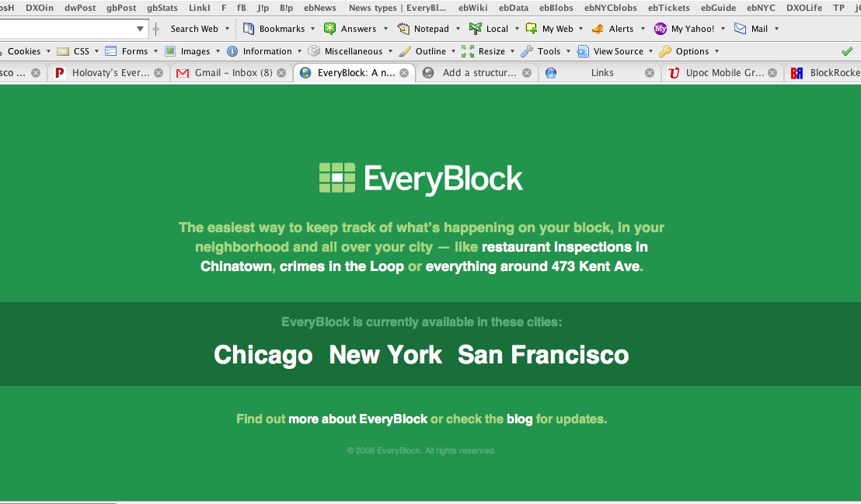861x504 pixels.
Task: Open the ebTickets bookmark
Action: tap(669, 8)
